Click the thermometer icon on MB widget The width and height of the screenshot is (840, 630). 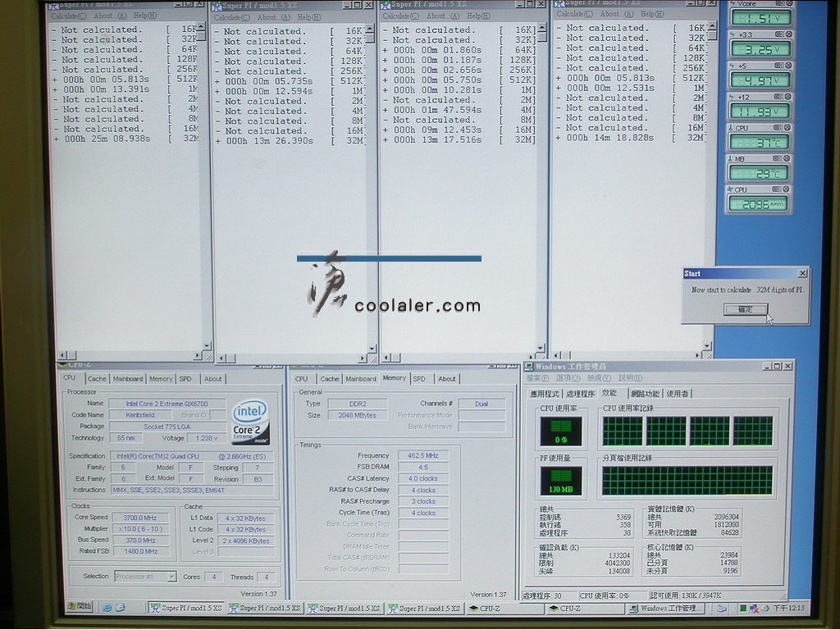pos(730,159)
